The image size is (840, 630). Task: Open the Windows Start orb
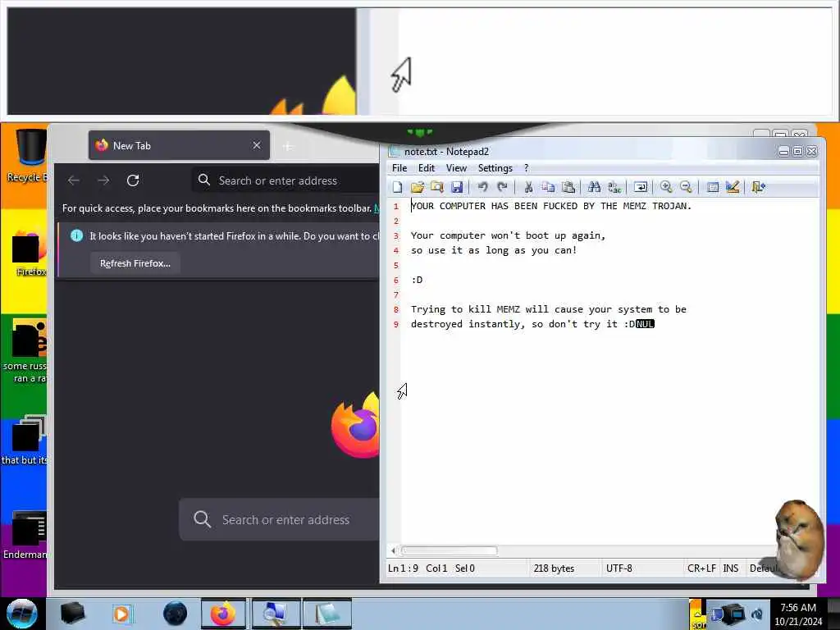point(22,614)
